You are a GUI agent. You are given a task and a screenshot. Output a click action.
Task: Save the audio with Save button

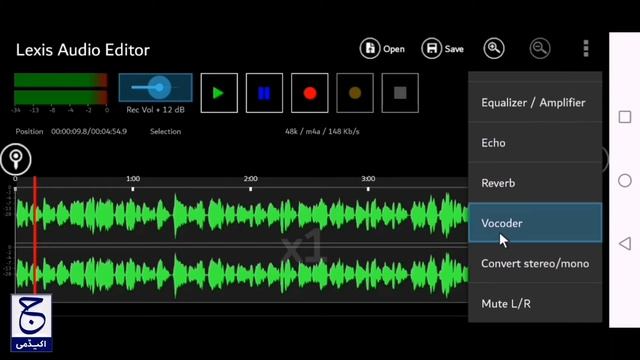tap(443, 49)
